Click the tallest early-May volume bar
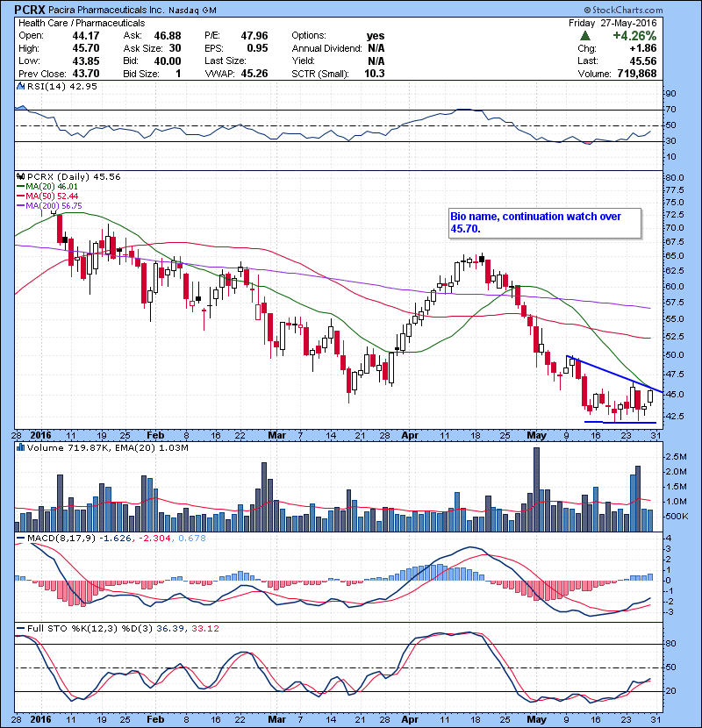 click(x=537, y=489)
